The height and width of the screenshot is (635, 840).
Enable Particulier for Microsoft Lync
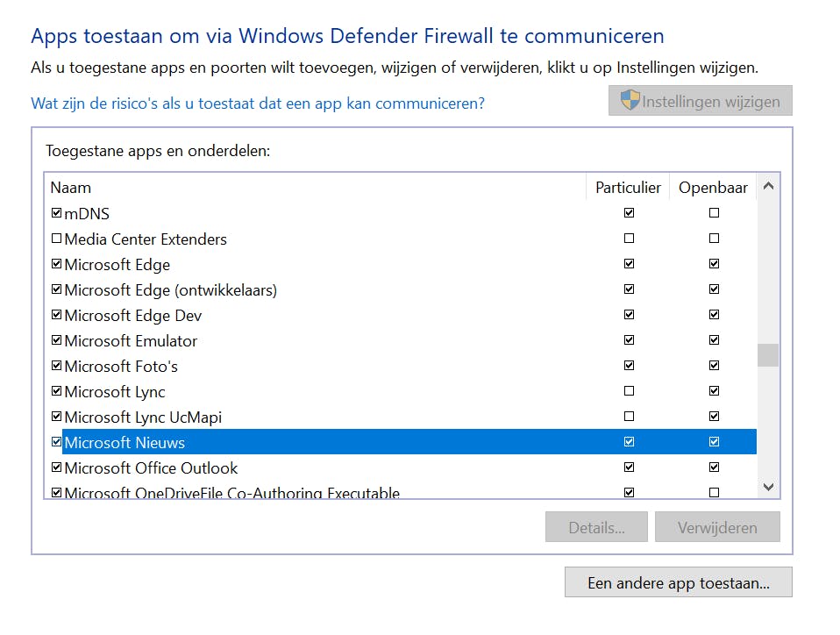tap(629, 391)
